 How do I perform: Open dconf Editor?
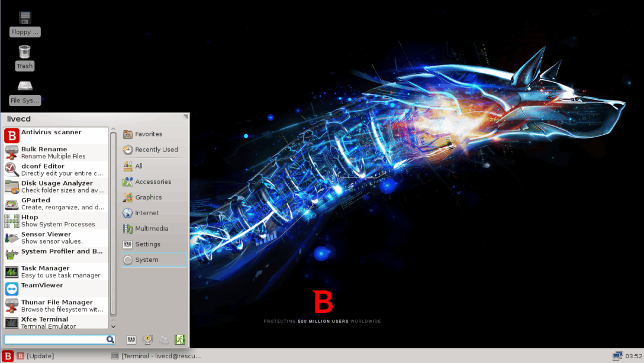[56, 170]
